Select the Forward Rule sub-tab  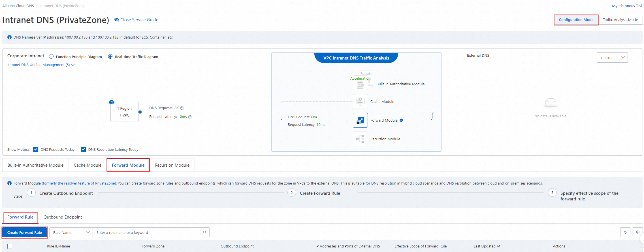coord(20,217)
